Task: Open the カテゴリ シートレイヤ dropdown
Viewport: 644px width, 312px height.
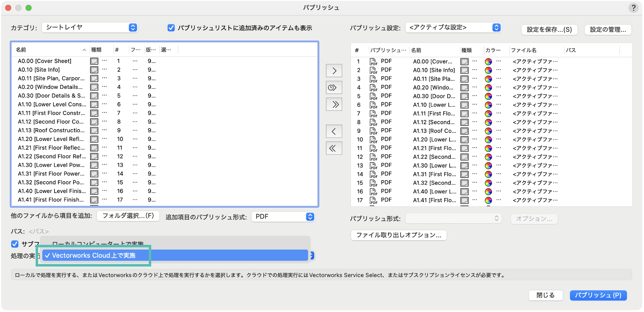Action: 90,28
